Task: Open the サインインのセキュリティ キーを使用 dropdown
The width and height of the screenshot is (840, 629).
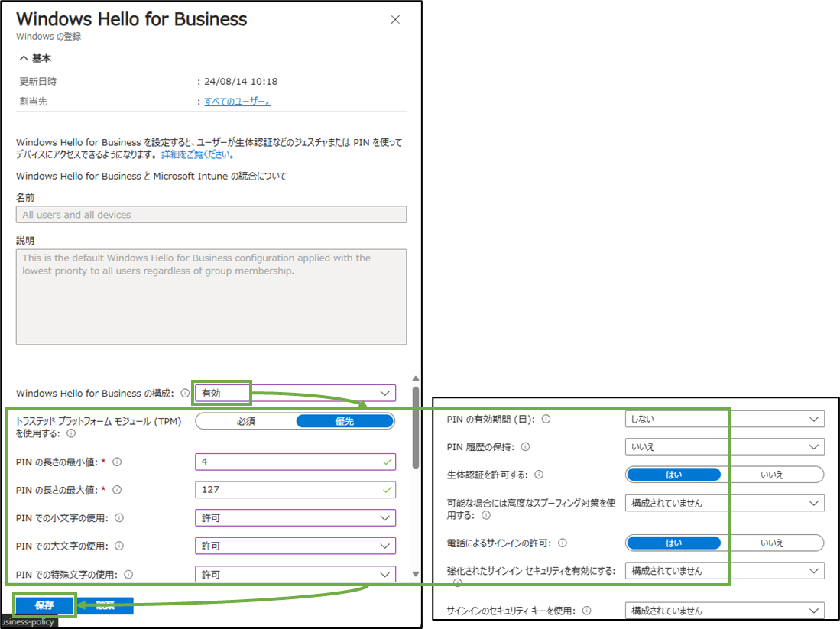Action: [x=725, y=611]
